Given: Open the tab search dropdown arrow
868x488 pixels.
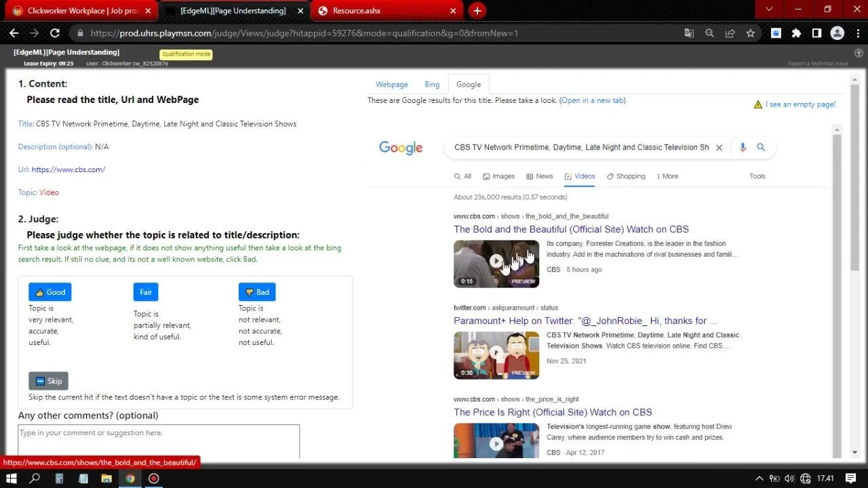Looking at the screenshot, I should [768, 9].
